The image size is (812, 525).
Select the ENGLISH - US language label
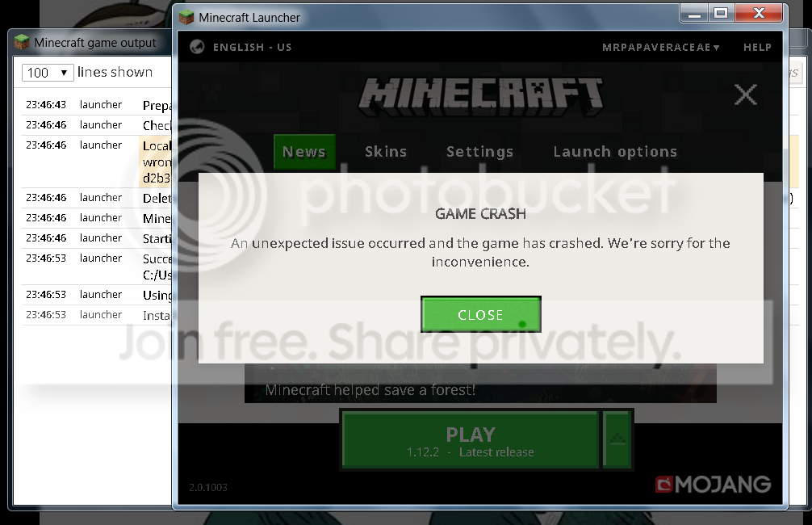pos(252,47)
